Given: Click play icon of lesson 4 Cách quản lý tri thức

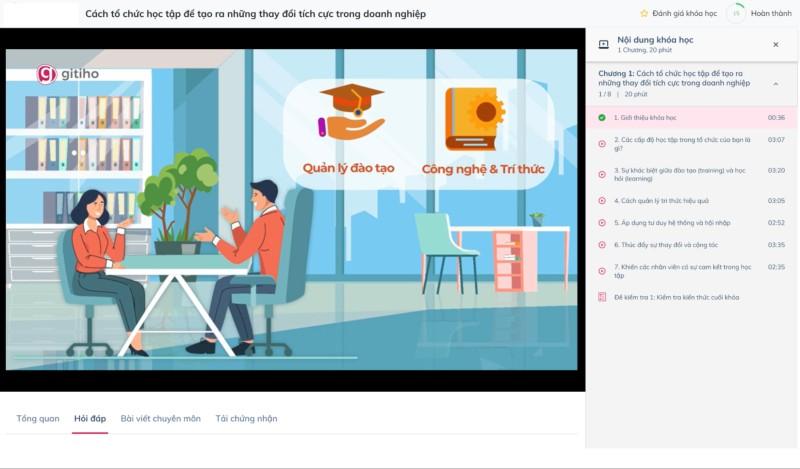Looking at the screenshot, I should coord(602,201).
